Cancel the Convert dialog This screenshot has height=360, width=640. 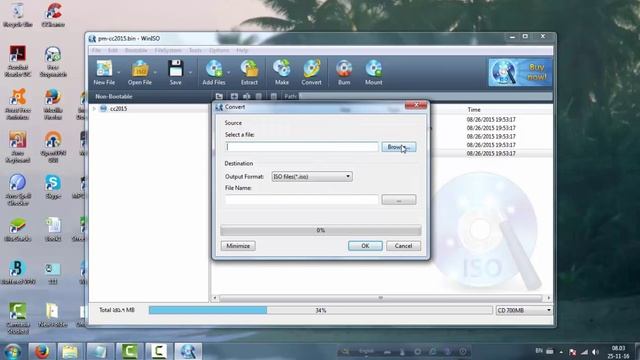click(403, 246)
